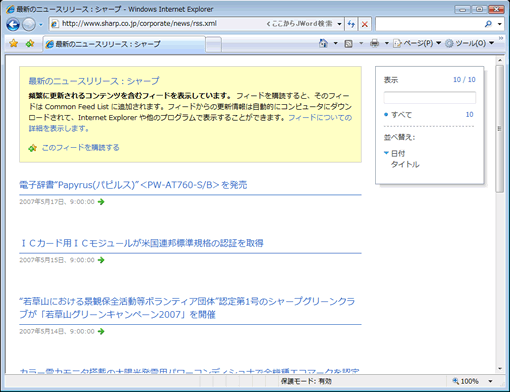Click the green arrow next to 2007年5月17日
510x392 pixels.
pyautogui.click(x=101, y=202)
